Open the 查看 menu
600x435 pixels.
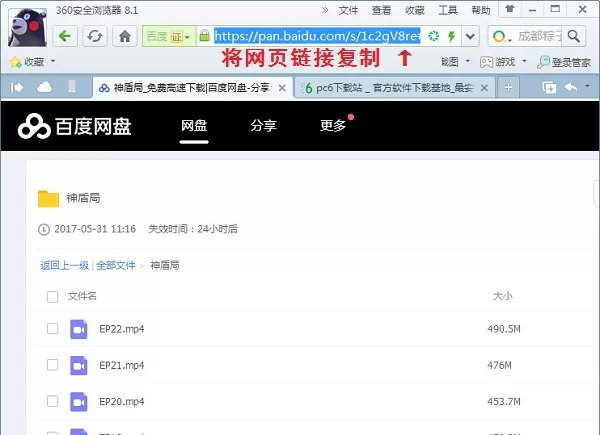click(381, 10)
